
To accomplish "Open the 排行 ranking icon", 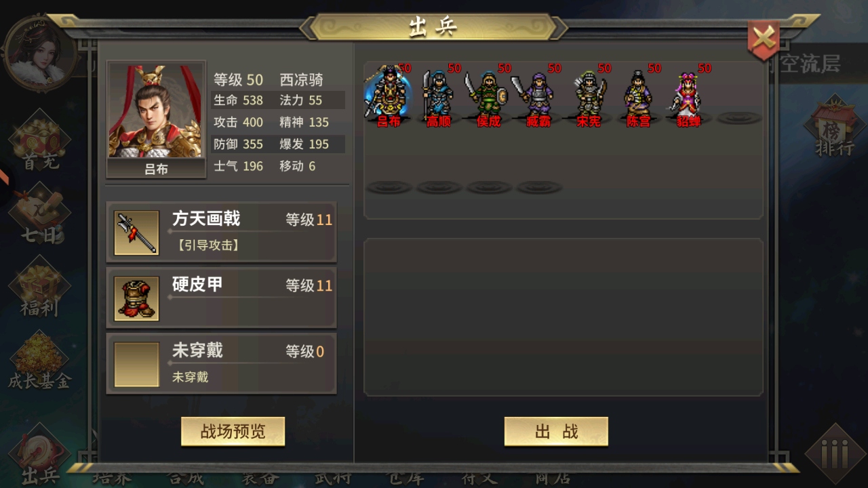I will point(834,129).
